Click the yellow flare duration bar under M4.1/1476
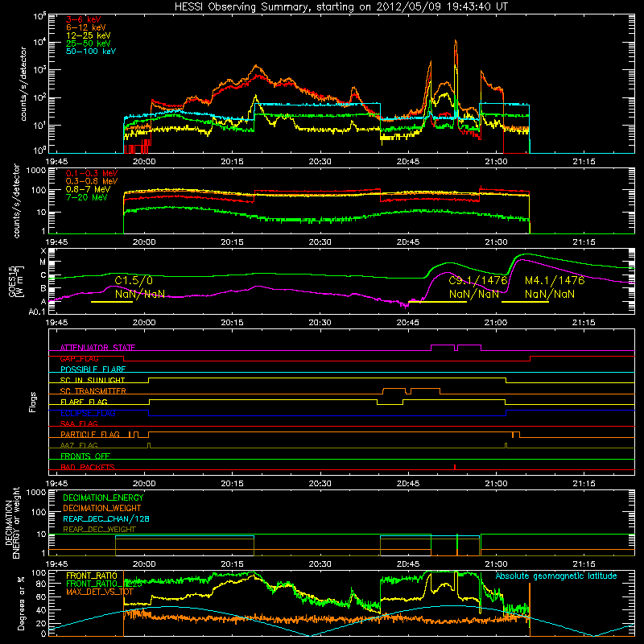Viewport: 644px width, 644px height. coord(526,302)
